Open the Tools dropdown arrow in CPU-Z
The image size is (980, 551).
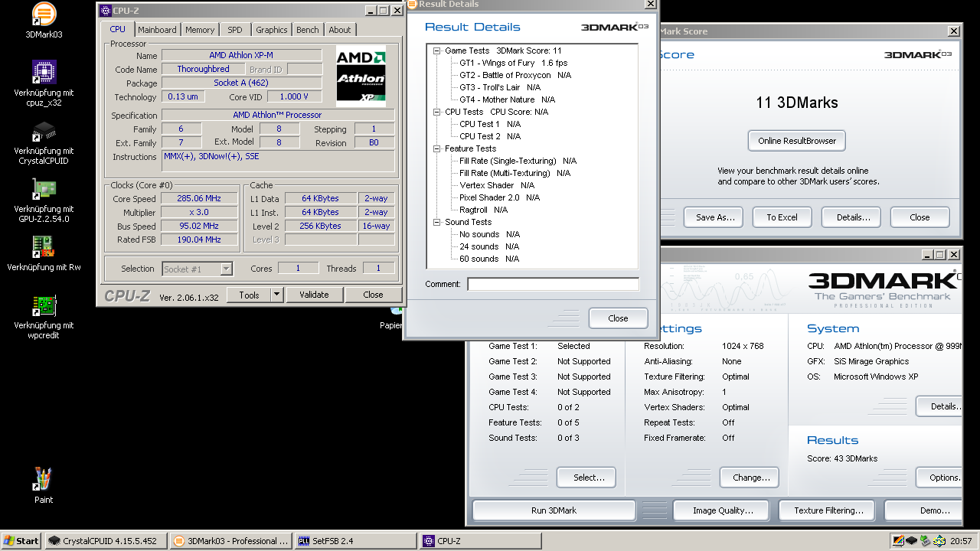276,295
